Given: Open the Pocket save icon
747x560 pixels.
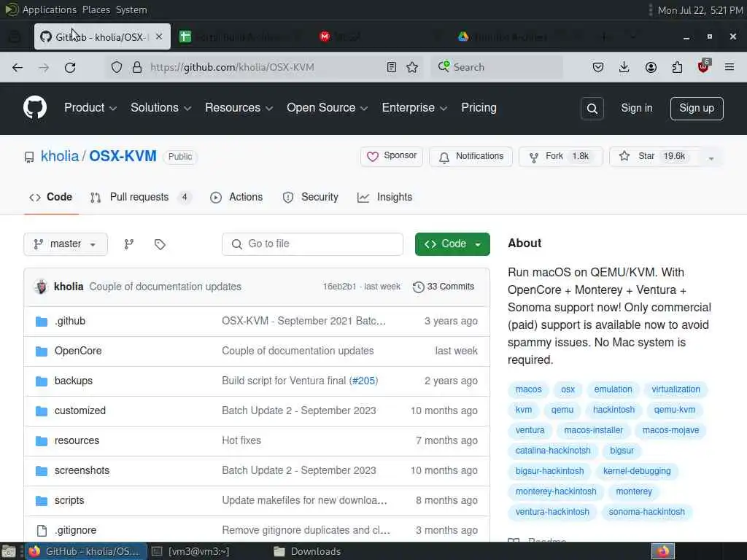Looking at the screenshot, I should (598, 67).
